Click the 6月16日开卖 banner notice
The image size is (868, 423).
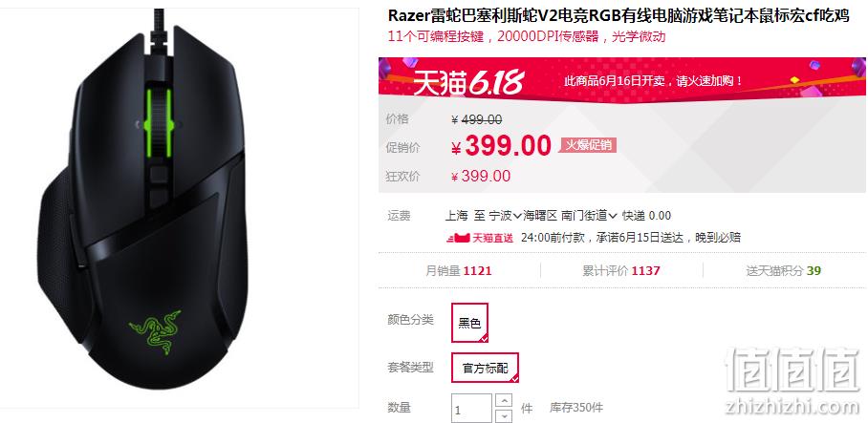click(x=653, y=82)
